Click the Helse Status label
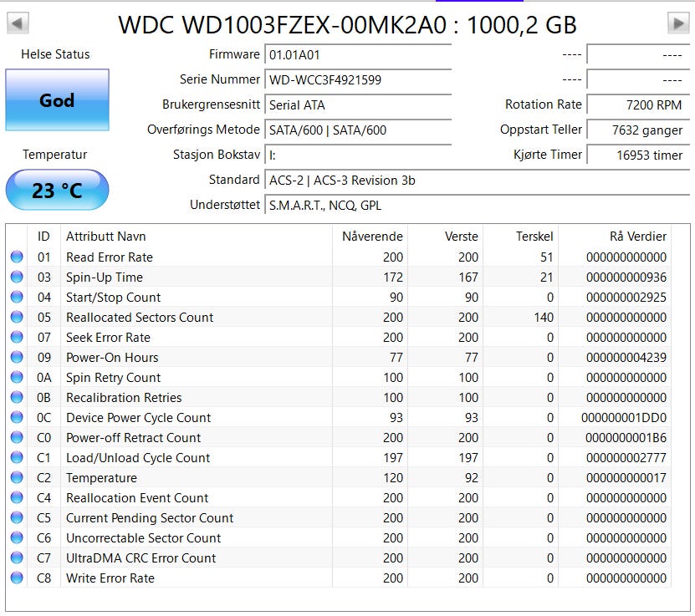 [x=55, y=54]
